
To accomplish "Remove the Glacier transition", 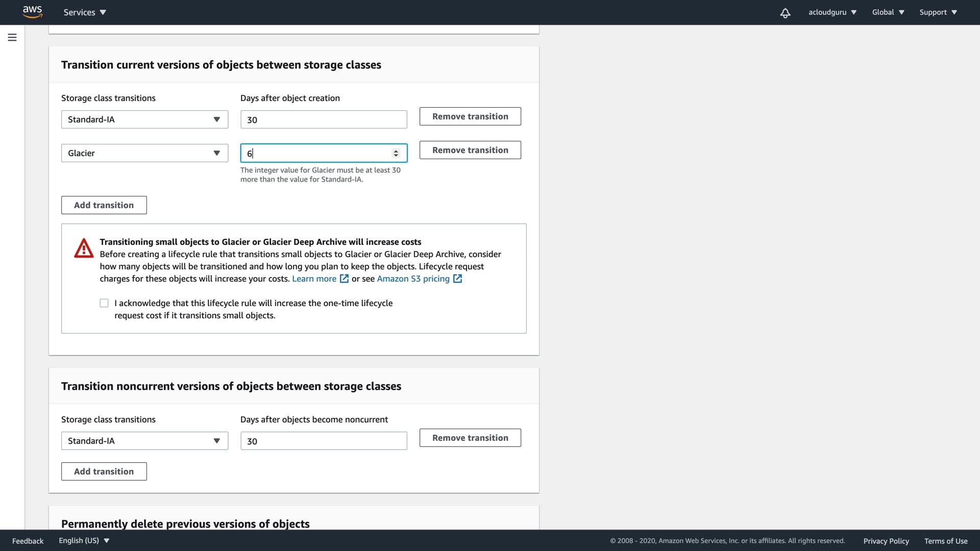I will tap(470, 150).
